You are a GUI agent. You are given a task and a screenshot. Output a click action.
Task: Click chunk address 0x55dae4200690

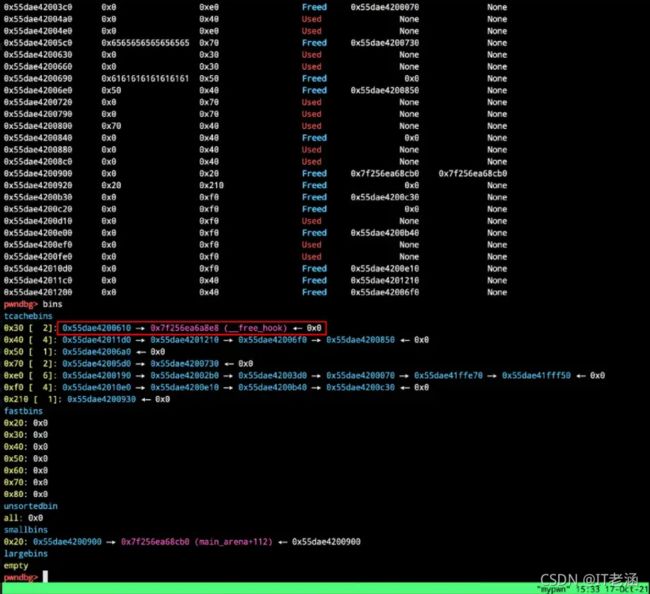tap(38, 78)
